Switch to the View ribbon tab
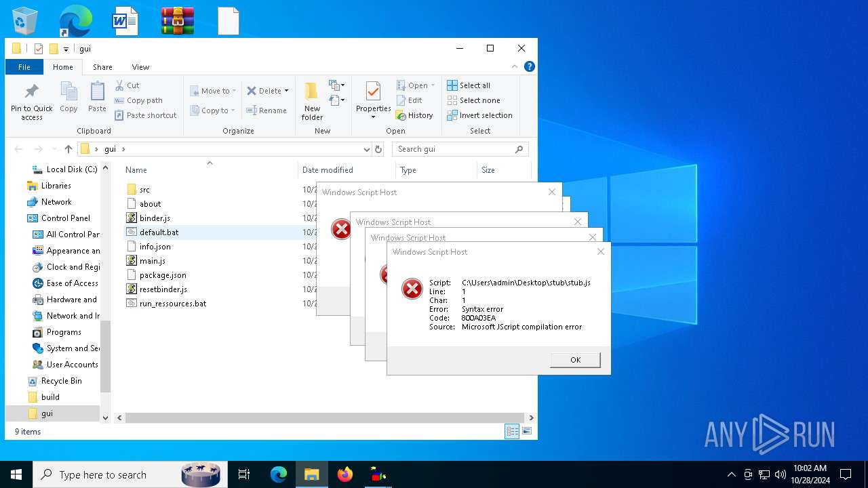This screenshot has height=488, width=868. (140, 67)
